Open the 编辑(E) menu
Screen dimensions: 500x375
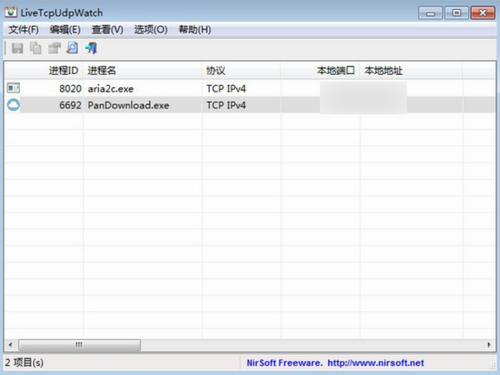tap(65, 30)
